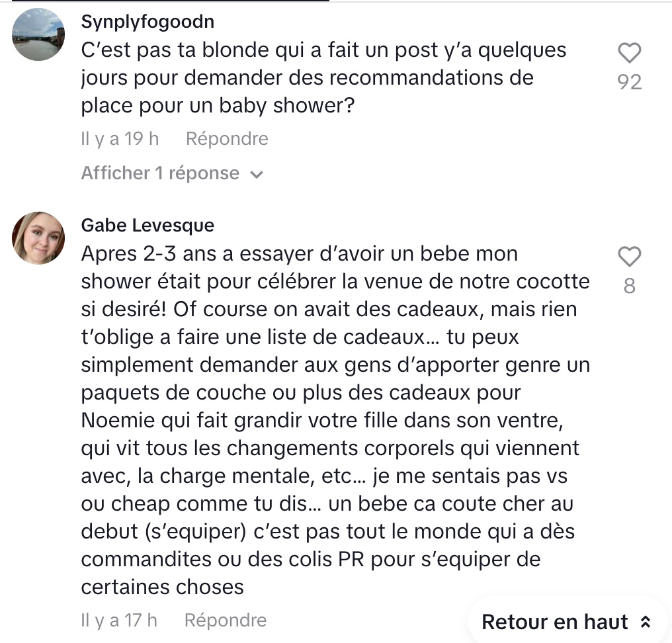Screen dimensions: 672x643
Task: Open the Synplyfogoodn username link
Action: tap(147, 22)
